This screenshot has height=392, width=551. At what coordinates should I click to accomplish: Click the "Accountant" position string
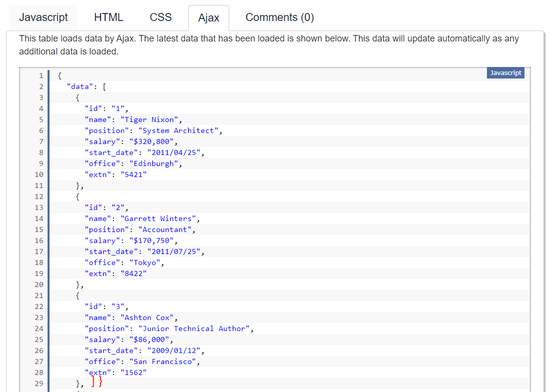coord(166,229)
